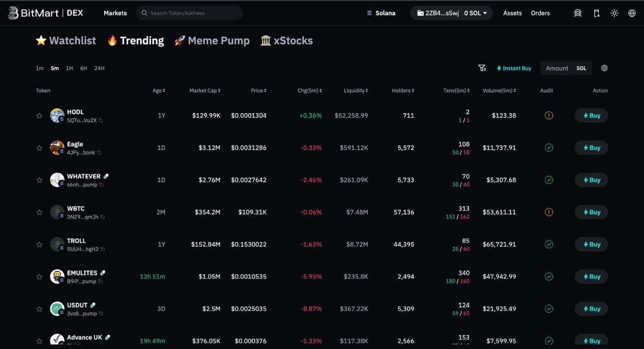Buy the TROLL token

tap(591, 244)
